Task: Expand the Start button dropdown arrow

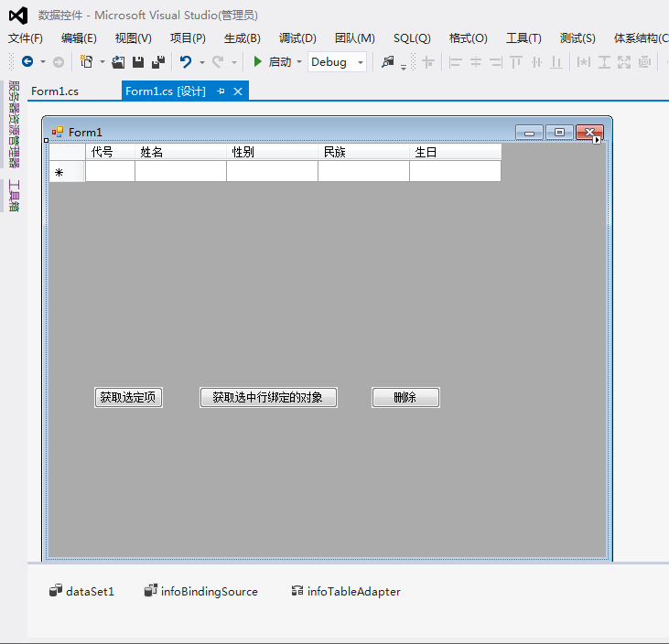Action: (299, 62)
